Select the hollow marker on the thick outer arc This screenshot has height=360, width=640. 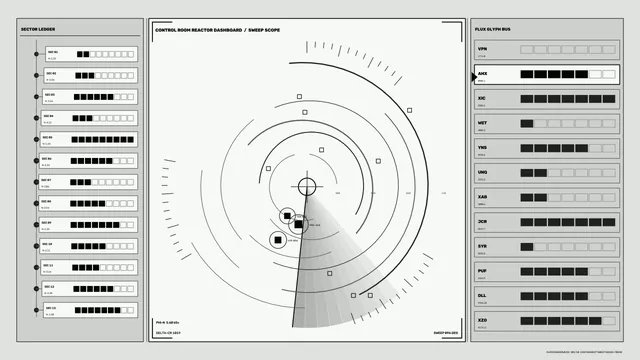pos(409,110)
